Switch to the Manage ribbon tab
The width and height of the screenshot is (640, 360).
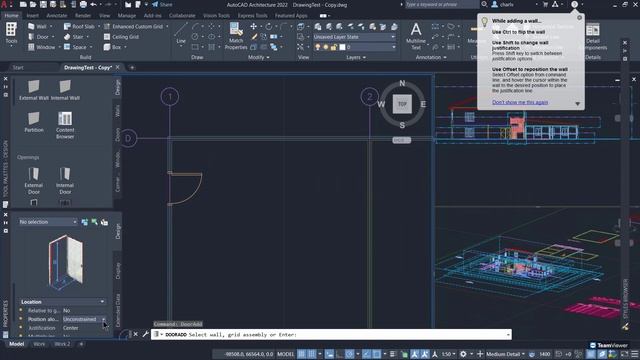127,16
